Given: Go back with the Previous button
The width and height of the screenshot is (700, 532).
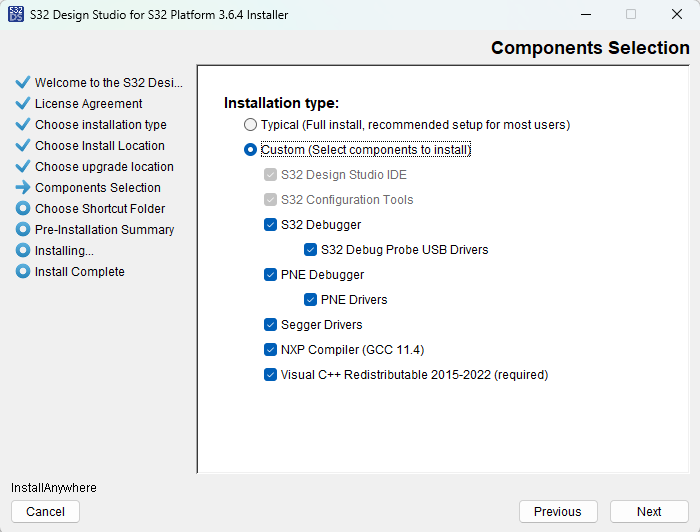Looking at the screenshot, I should [x=558, y=511].
